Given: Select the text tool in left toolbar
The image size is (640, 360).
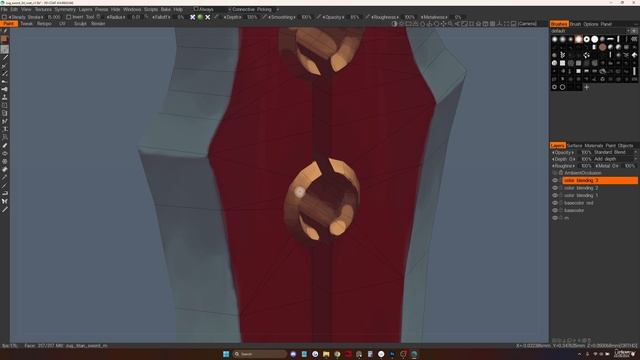Looking at the screenshot, I should pyautogui.click(x=4, y=129).
